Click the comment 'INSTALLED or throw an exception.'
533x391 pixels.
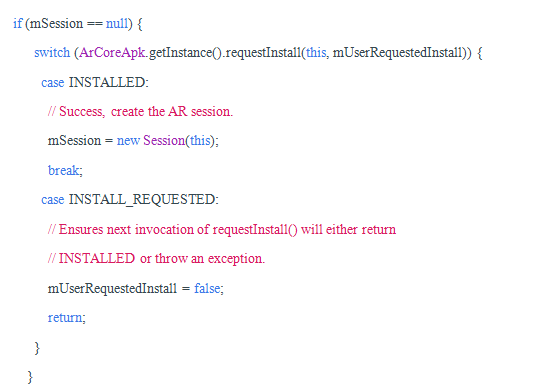(156, 259)
